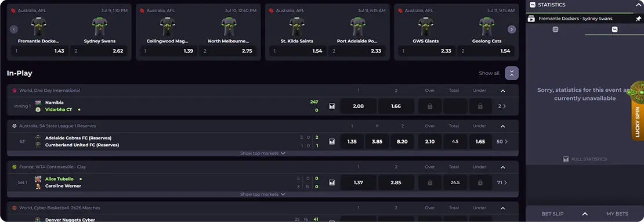
Task: Click live video icon beside Fremantle Dockers
Action: (x=531, y=19)
